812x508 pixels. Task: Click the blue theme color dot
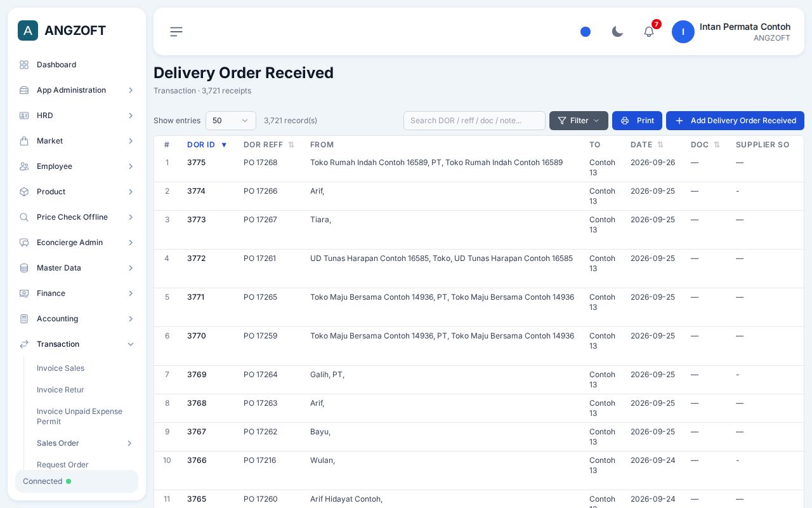586,32
